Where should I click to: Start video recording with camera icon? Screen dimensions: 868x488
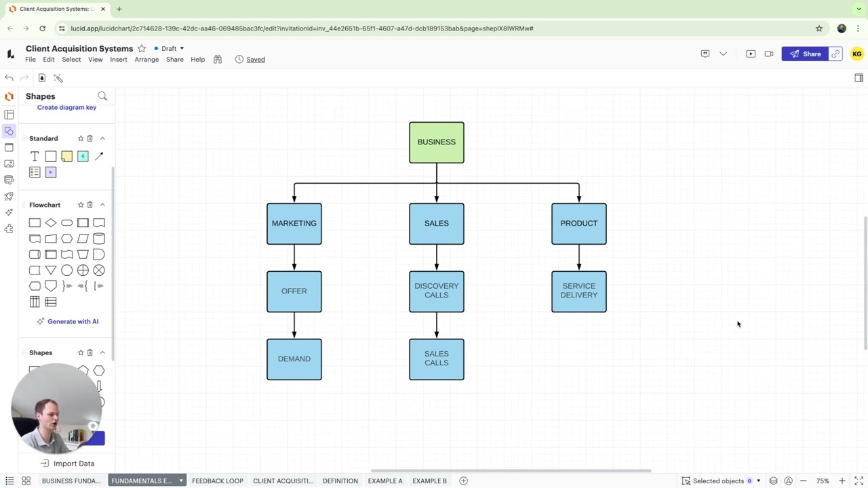pos(769,54)
